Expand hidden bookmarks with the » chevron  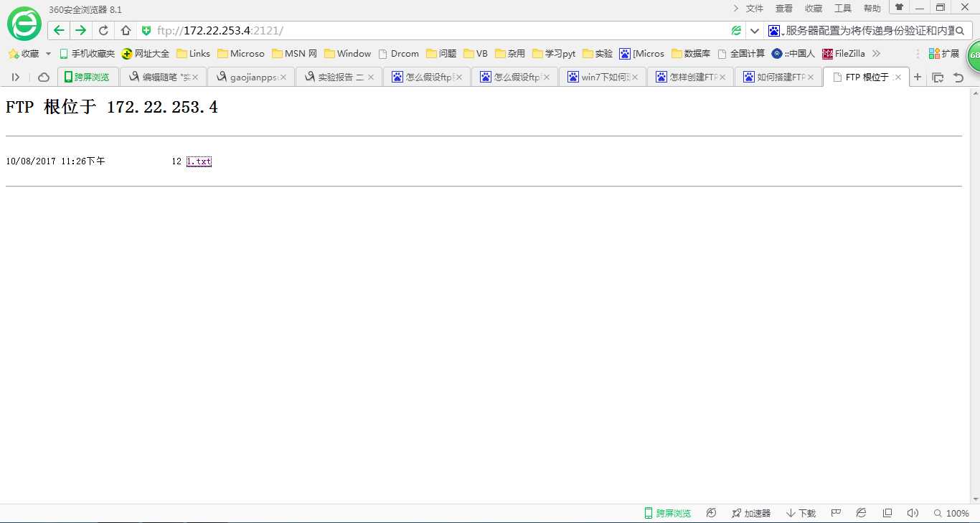point(876,54)
